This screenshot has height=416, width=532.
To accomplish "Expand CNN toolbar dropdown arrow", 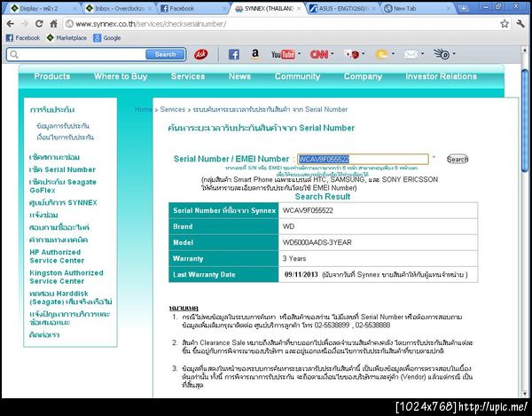I will point(332,53).
